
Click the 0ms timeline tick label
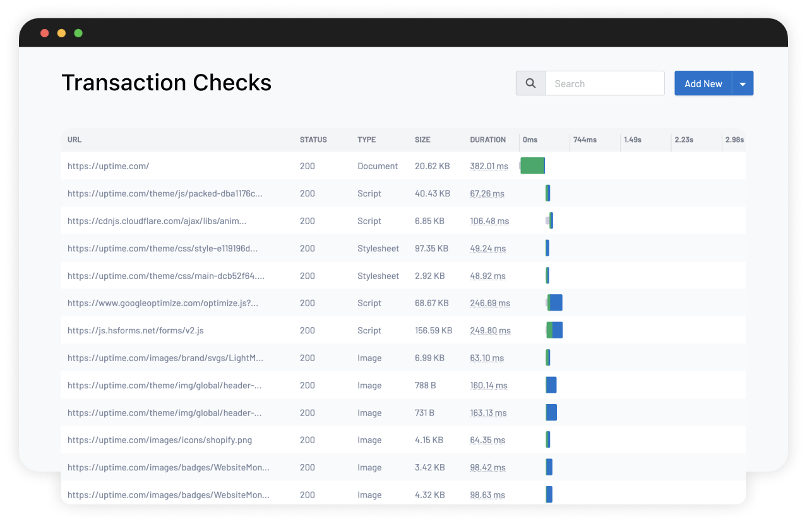coord(530,140)
